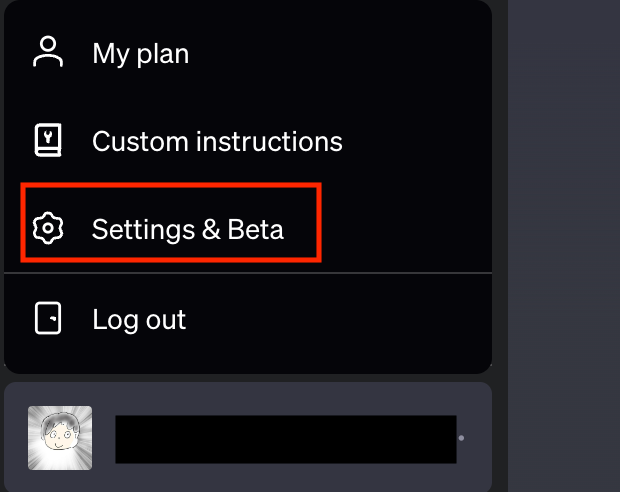Click the "out" text in the bottom menu entry
Viewport: 620px width, 492px height.
coord(166,320)
